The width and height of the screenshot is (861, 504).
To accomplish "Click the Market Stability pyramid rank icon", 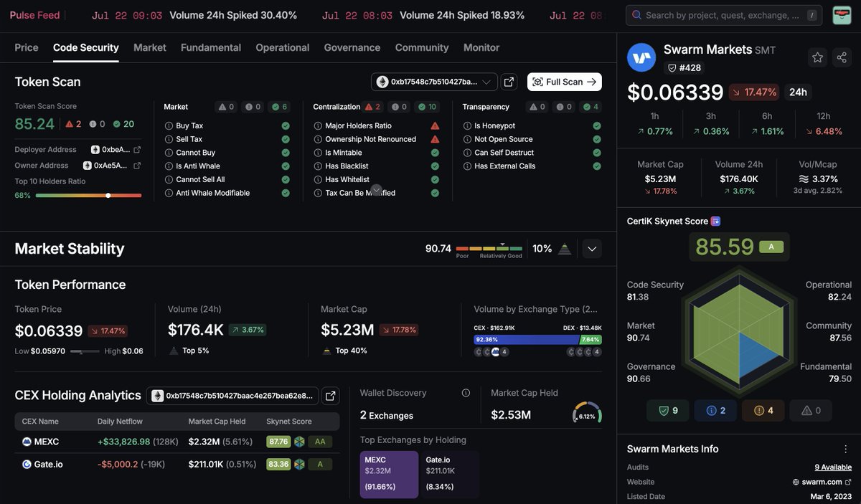I will (565, 249).
